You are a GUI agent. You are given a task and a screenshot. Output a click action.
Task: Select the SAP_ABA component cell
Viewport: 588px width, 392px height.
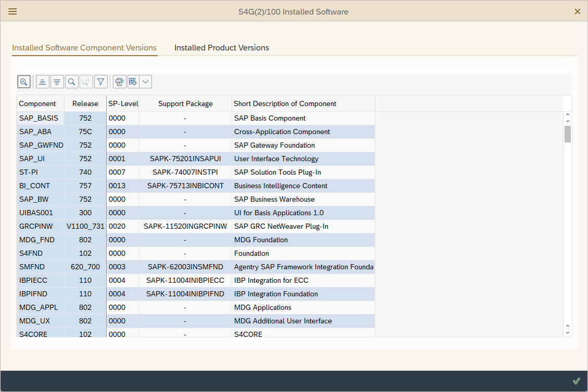click(x=41, y=132)
